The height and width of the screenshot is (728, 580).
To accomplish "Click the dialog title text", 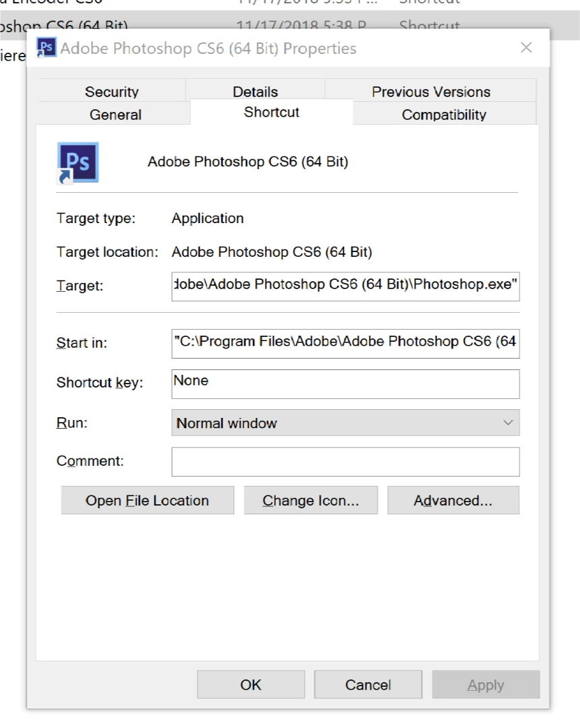I will pyautogui.click(x=208, y=48).
